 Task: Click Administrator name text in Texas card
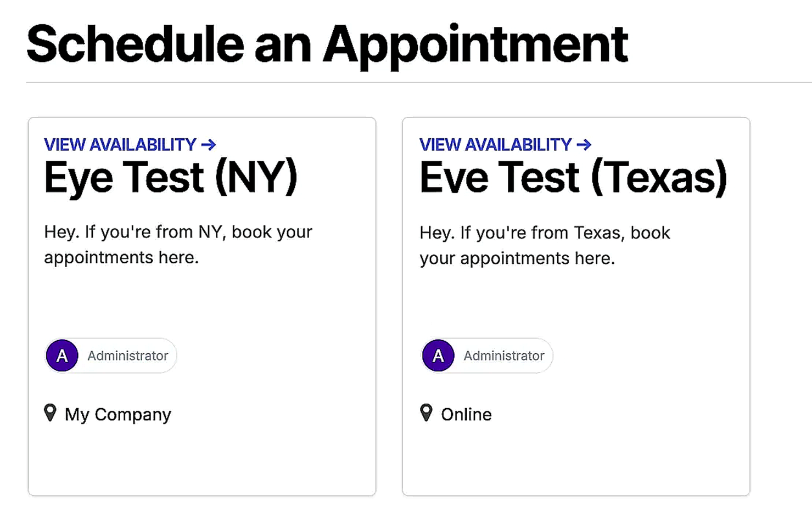click(504, 355)
